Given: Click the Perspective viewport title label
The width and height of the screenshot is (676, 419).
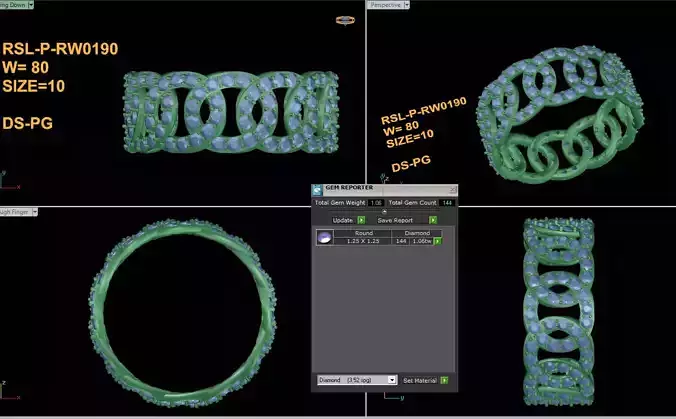Looking at the screenshot, I should pos(385,5).
